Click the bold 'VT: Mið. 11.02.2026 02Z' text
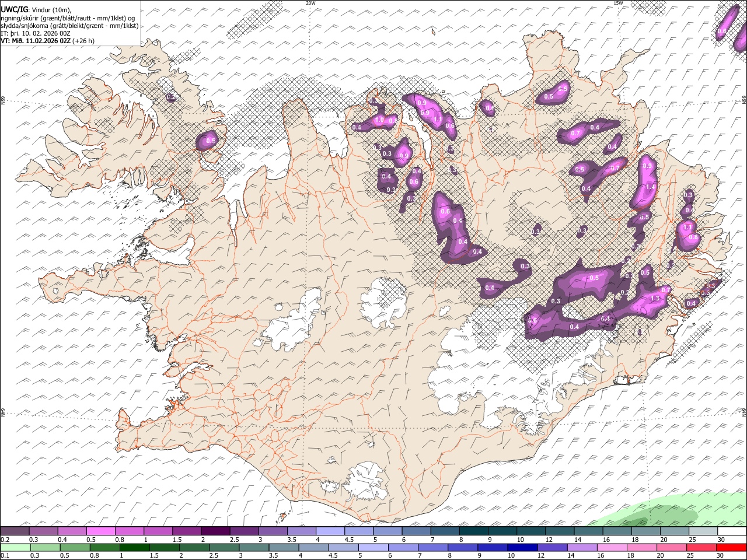 pyautogui.click(x=36, y=41)
